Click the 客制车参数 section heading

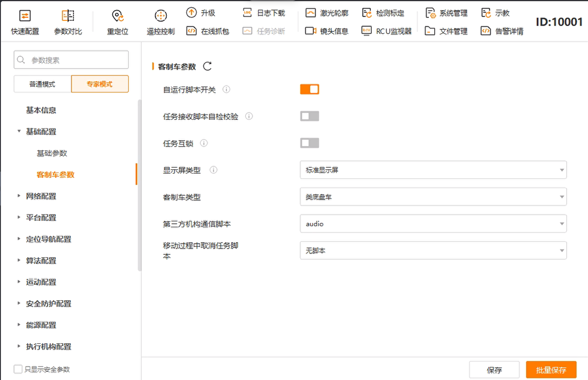pos(177,67)
